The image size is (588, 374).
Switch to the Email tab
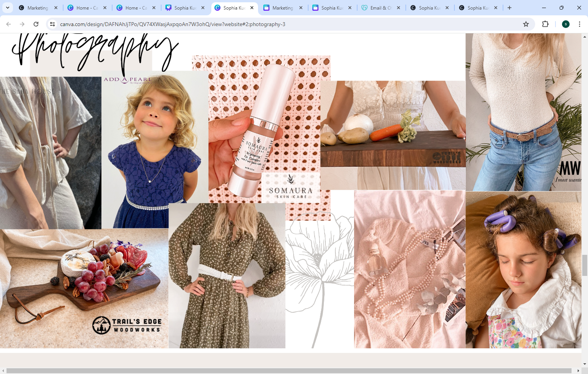click(380, 8)
